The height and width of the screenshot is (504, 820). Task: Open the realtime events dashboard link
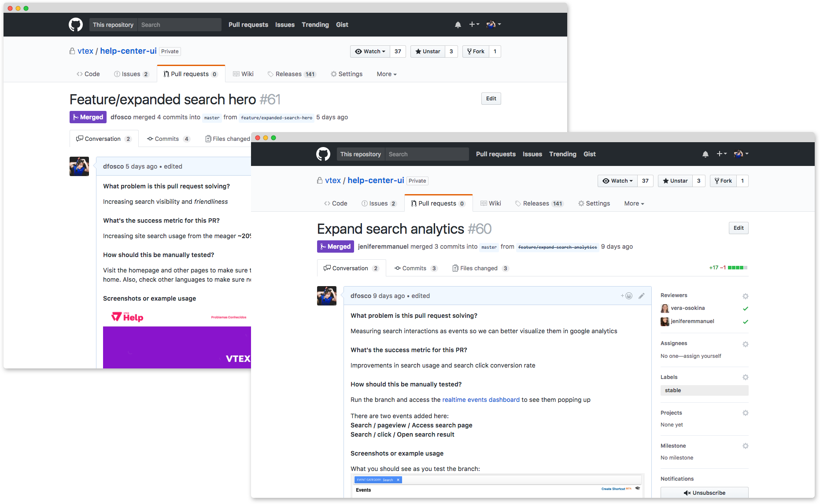(481, 400)
